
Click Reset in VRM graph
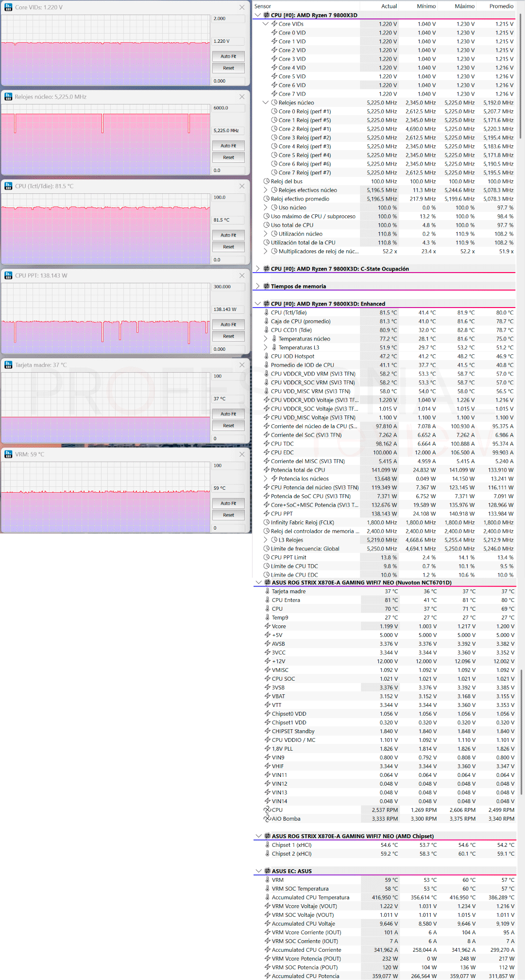228,515
